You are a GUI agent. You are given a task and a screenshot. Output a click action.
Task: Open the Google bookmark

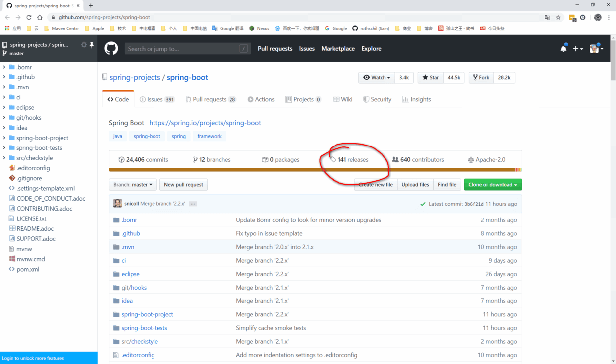(336, 28)
